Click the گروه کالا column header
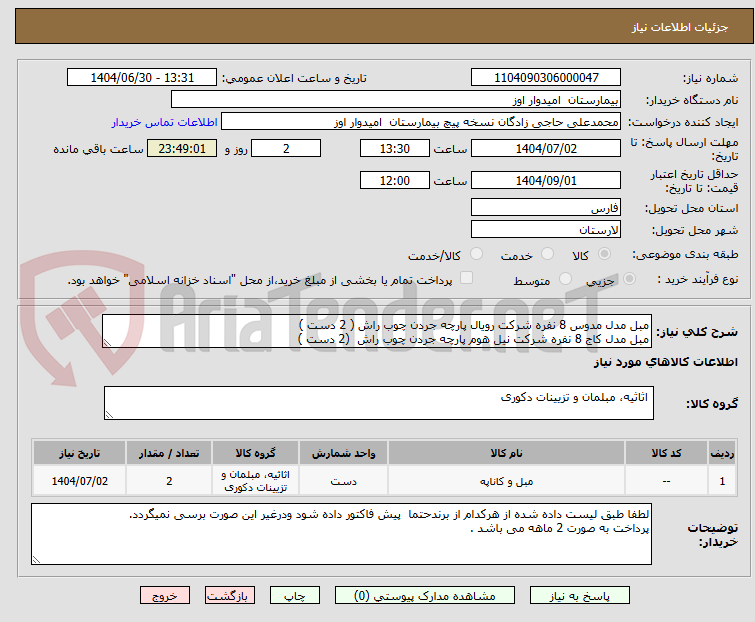755x622 pixels. (x=256, y=453)
